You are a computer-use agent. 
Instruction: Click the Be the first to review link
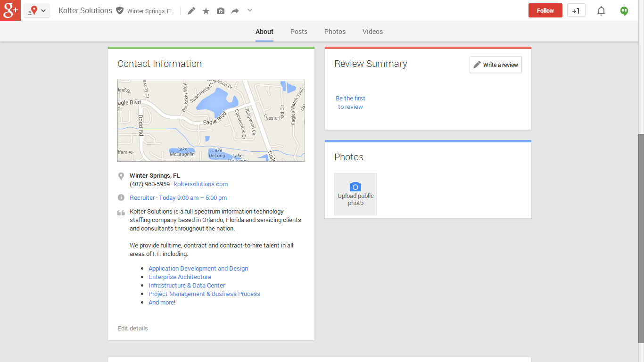(x=350, y=103)
